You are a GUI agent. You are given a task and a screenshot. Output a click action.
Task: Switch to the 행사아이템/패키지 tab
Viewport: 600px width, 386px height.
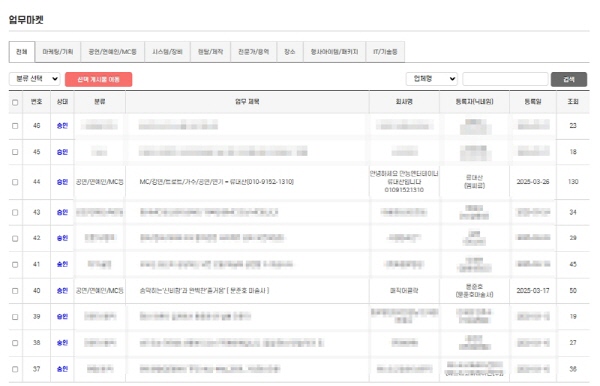point(334,52)
